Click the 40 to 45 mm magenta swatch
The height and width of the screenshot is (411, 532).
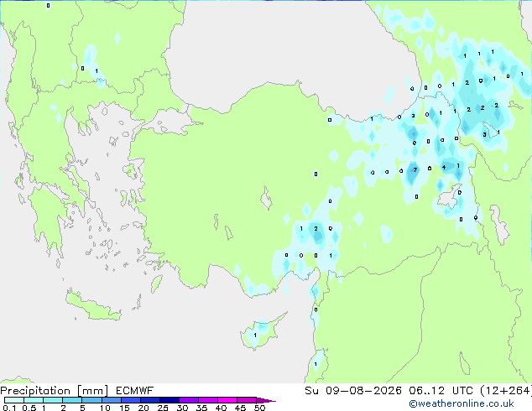[x=227, y=400]
